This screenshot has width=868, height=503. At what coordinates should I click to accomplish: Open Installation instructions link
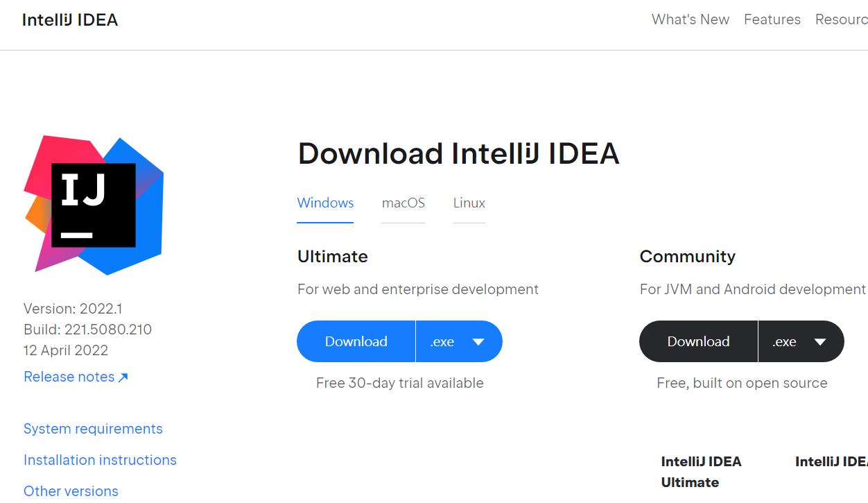pos(100,460)
